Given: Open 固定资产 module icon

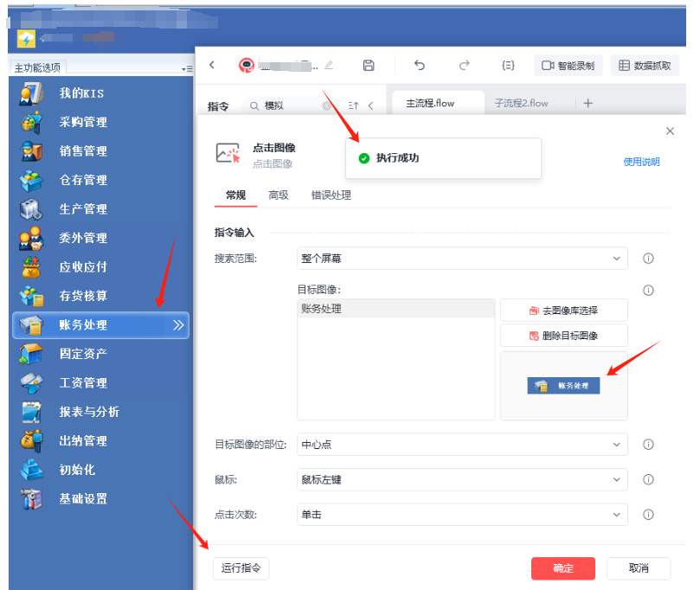Looking at the screenshot, I should [x=31, y=354].
